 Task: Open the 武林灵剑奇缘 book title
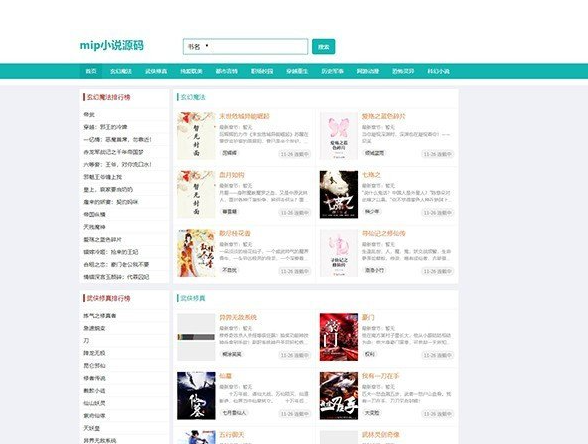(381, 435)
